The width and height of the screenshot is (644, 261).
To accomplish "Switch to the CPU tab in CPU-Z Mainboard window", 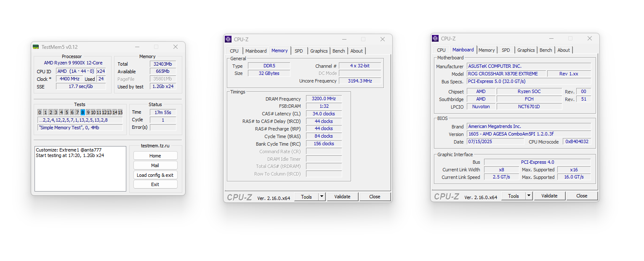I will [441, 50].
